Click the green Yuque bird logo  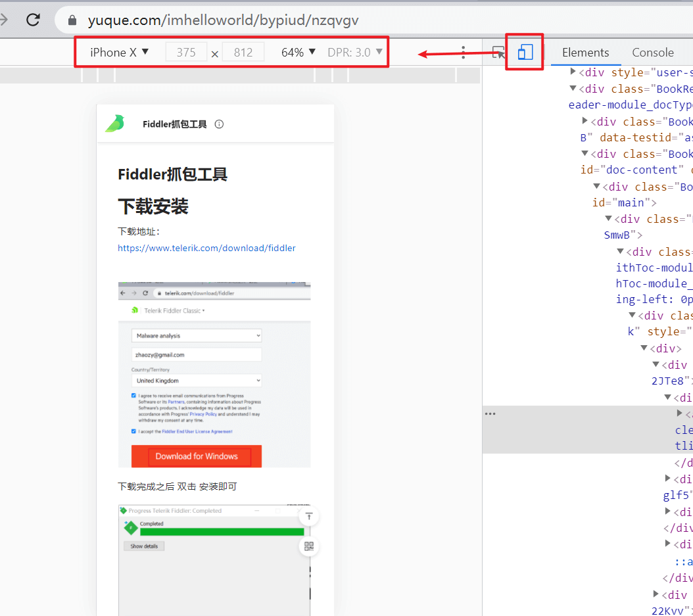(115, 124)
